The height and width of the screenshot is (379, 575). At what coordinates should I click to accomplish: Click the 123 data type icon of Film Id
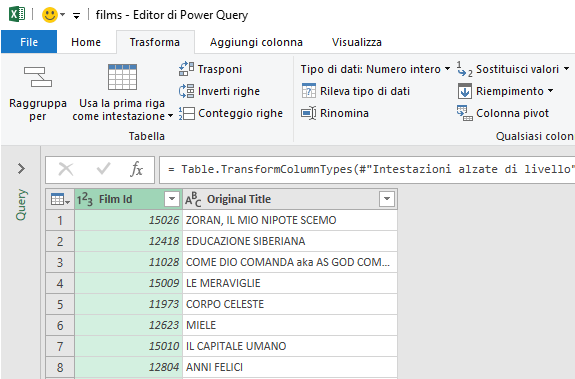[85, 199]
